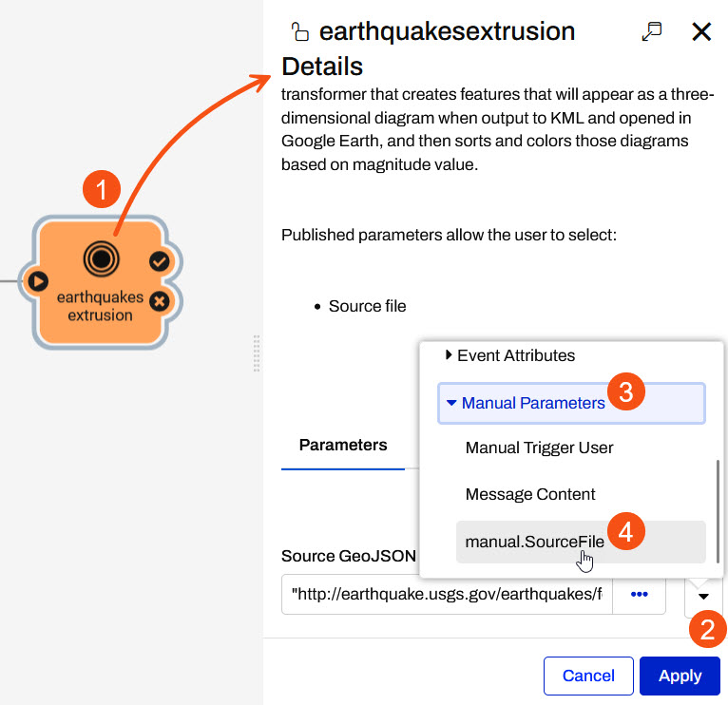Click the node's failure X port

[x=159, y=300]
